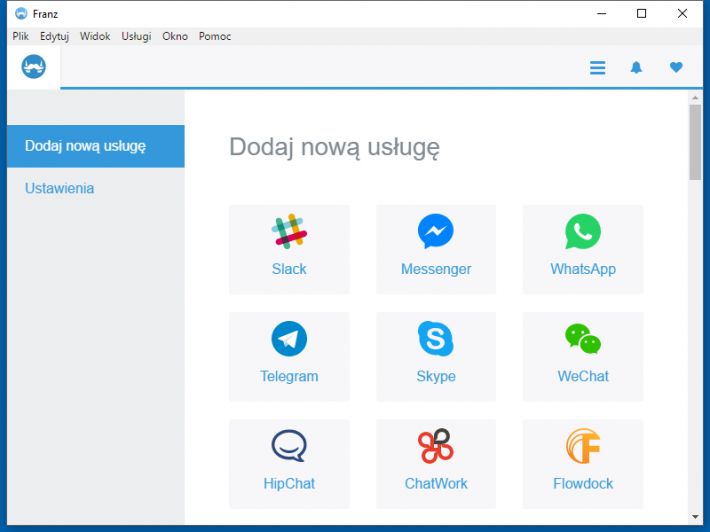
Task: Click the Messenger text label
Action: pyautogui.click(x=436, y=269)
